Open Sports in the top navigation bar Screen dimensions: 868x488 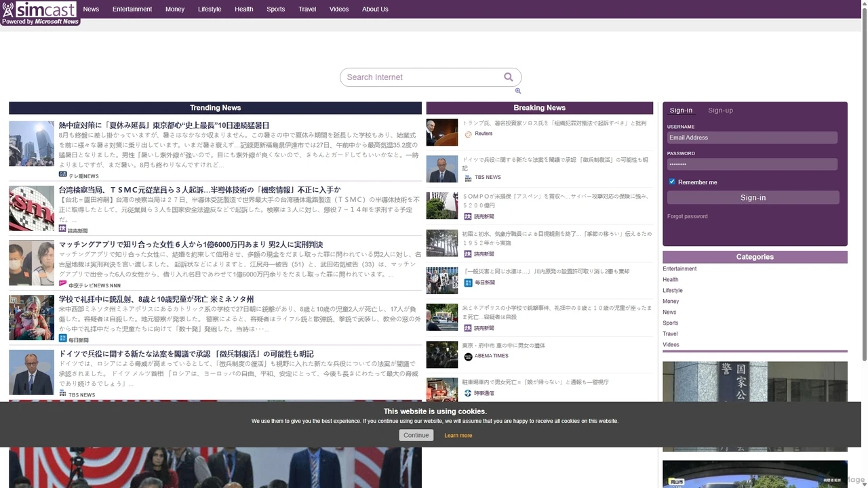click(x=276, y=9)
